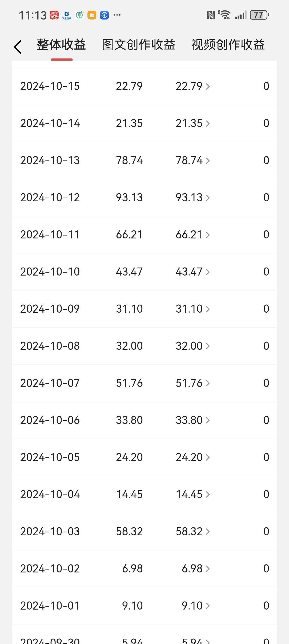
Task: Open details arrow beside 93.13
Action: [208, 198]
